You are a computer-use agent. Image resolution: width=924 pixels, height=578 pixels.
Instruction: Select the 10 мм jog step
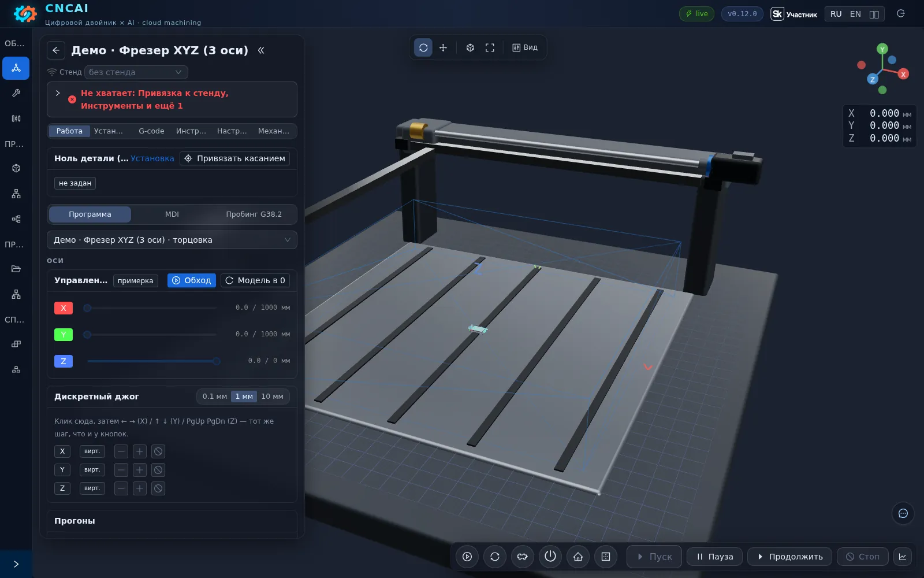click(272, 397)
